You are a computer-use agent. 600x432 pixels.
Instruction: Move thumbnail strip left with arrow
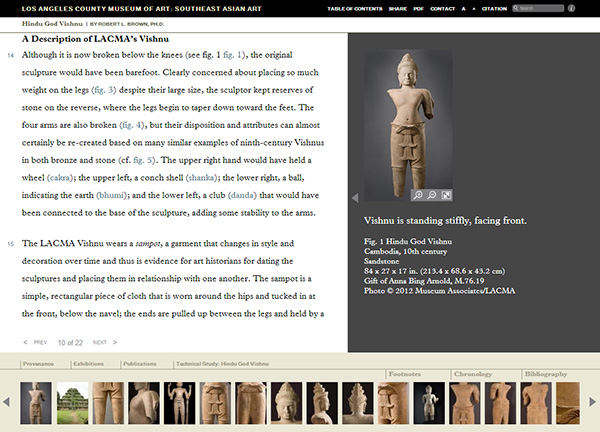point(6,402)
